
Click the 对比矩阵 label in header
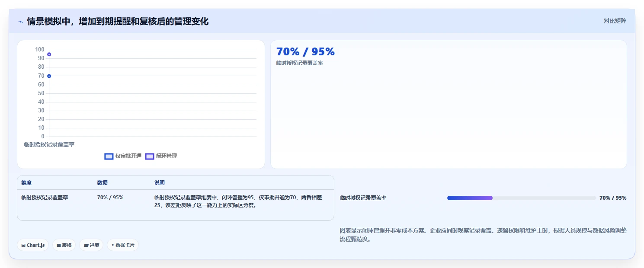[615, 21]
